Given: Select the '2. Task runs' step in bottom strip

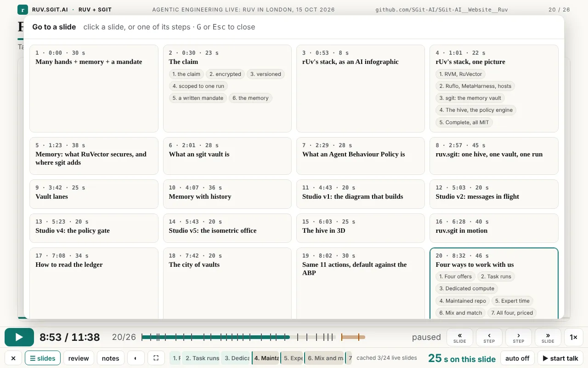Looking at the screenshot, I should [x=202, y=358].
